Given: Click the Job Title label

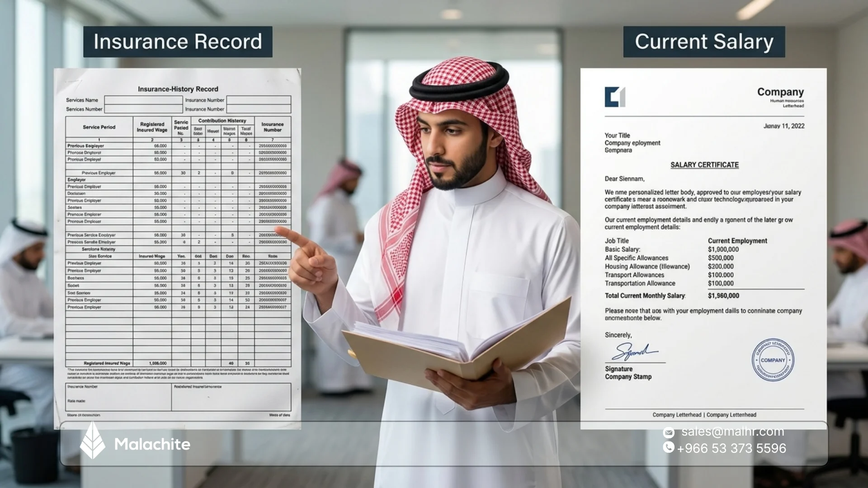Looking at the screenshot, I should click(617, 241).
